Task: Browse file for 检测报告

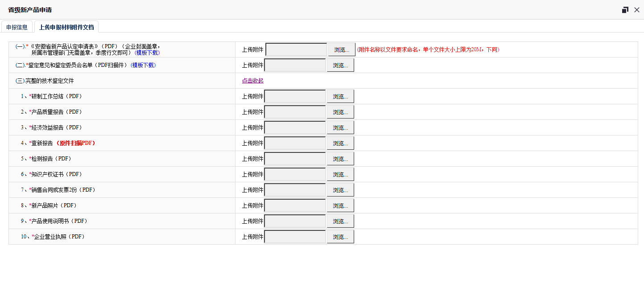Action: pos(340,159)
